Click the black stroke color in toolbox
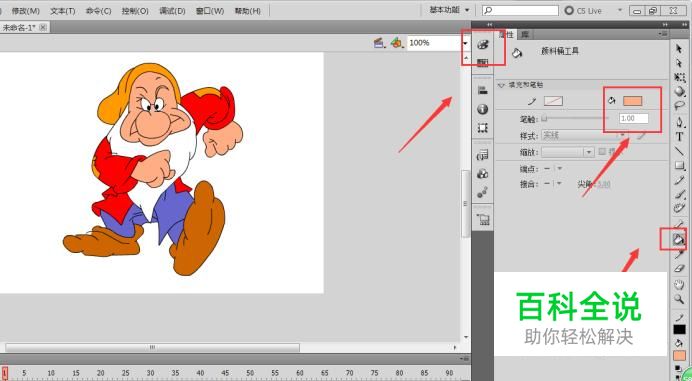Screen dimensions: 692x381 coord(679,329)
